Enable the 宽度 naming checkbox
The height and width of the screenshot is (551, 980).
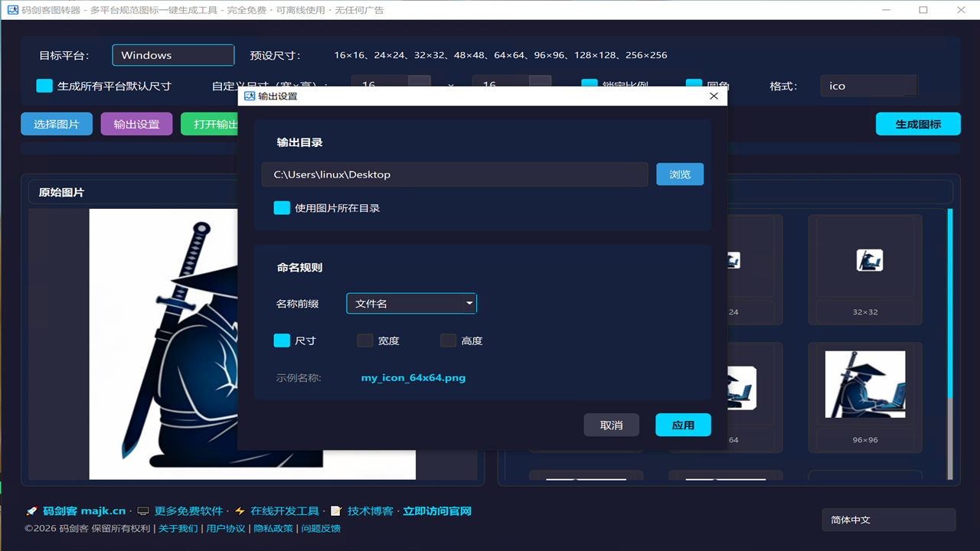point(365,341)
